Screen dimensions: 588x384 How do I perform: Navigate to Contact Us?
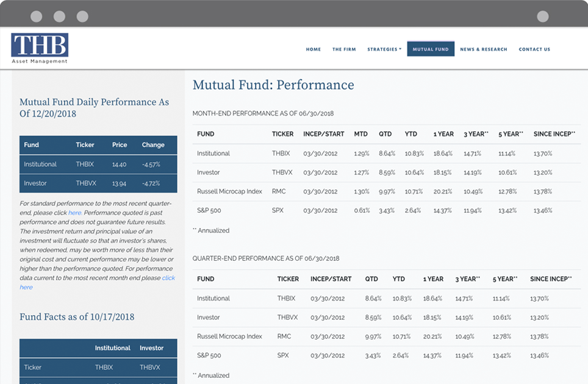534,49
